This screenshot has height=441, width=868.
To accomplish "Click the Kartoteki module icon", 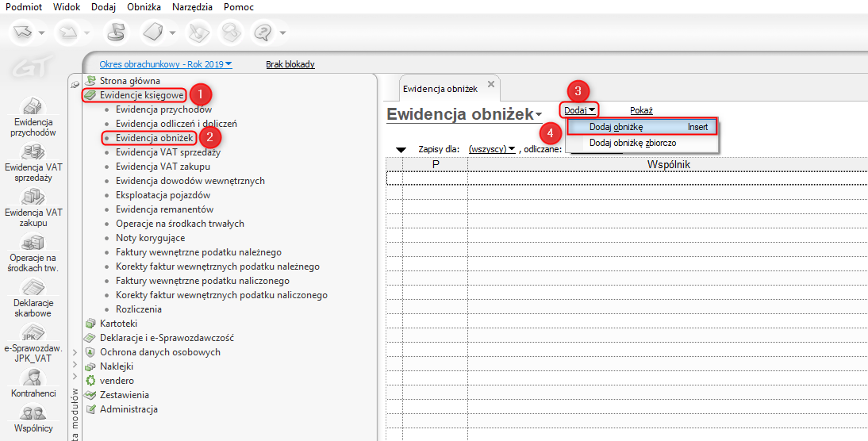I will coord(90,324).
